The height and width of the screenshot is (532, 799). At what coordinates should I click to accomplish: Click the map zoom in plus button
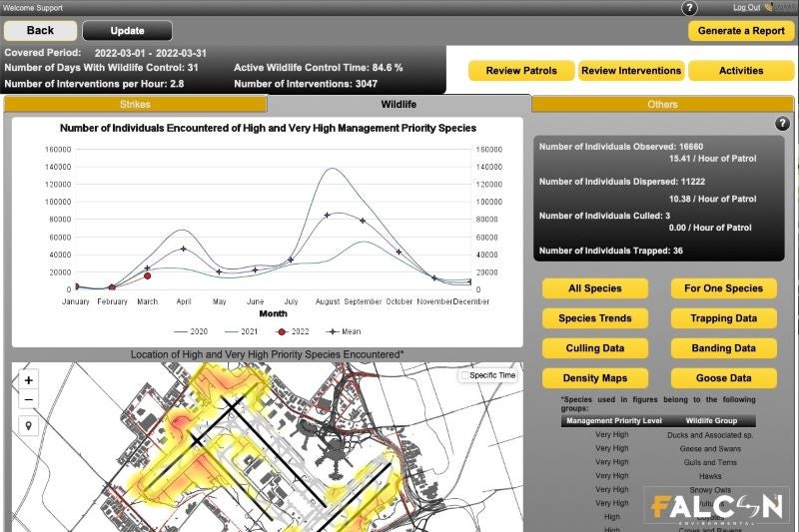[28, 380]
